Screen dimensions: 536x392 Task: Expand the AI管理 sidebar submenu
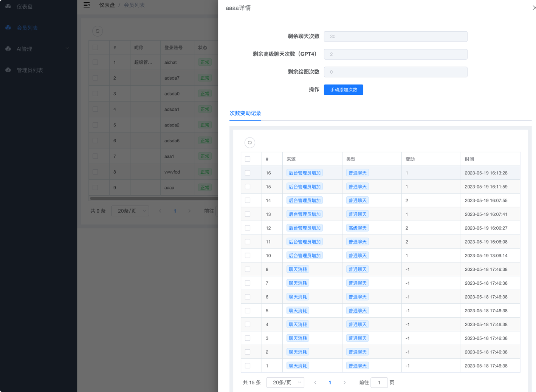[67, 49]
